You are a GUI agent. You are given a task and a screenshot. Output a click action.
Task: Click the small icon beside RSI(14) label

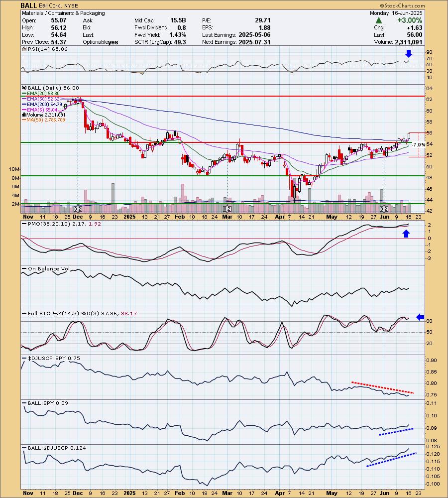pyautogui.click(x=24, y=49)
